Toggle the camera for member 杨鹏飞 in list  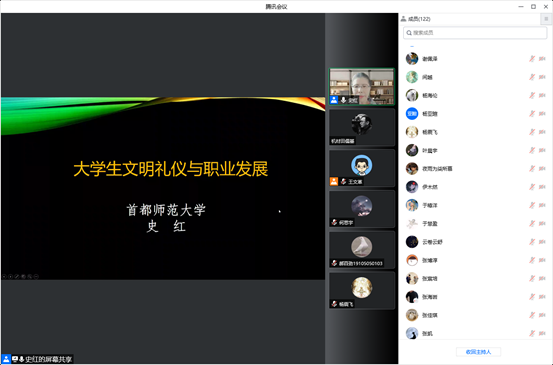542,132
